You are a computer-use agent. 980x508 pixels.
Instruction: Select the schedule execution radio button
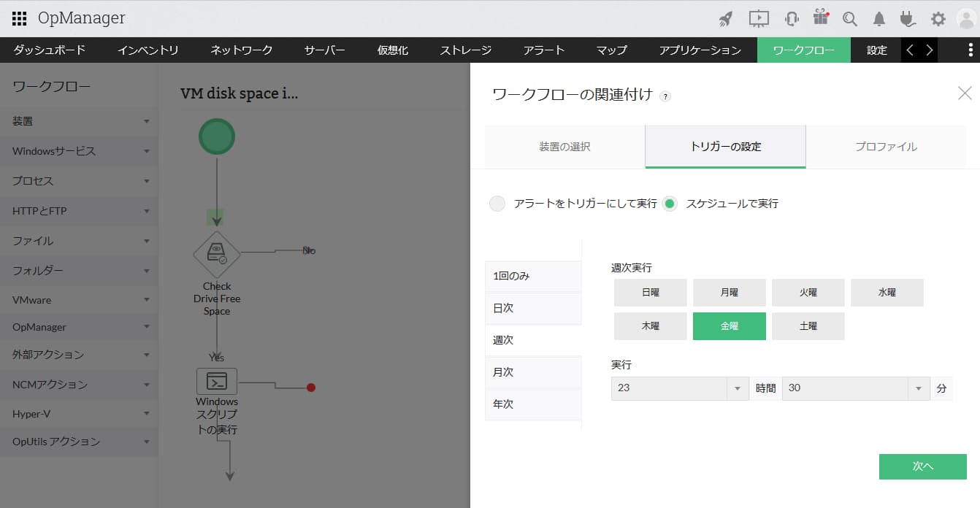pyautogui.click(x=670, y=204)
